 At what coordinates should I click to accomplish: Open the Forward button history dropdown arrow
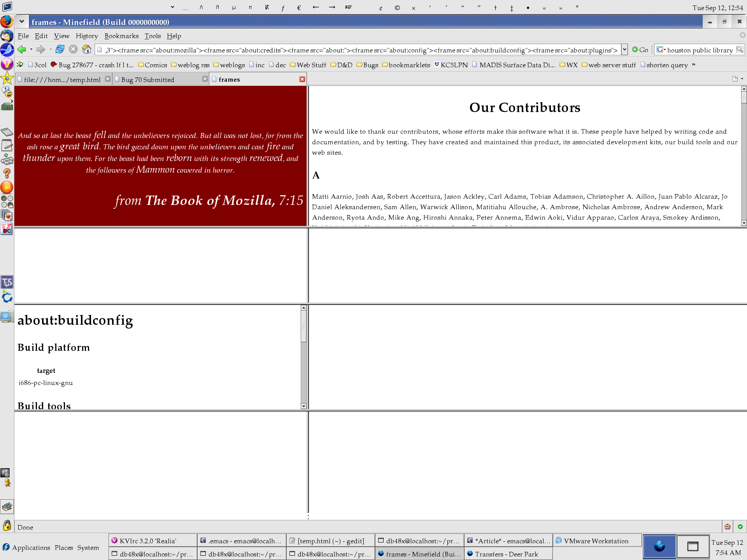(x=50, y=50)
